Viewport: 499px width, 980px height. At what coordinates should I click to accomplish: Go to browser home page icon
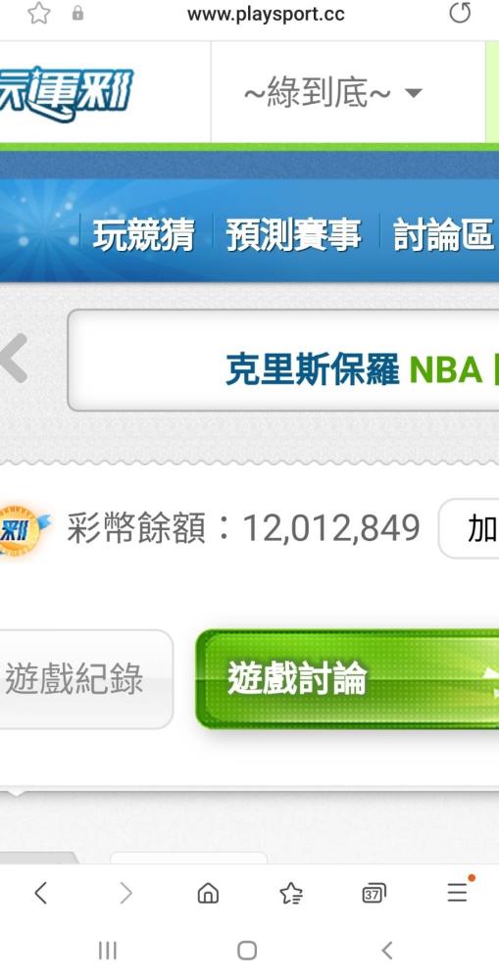(208, 893)
